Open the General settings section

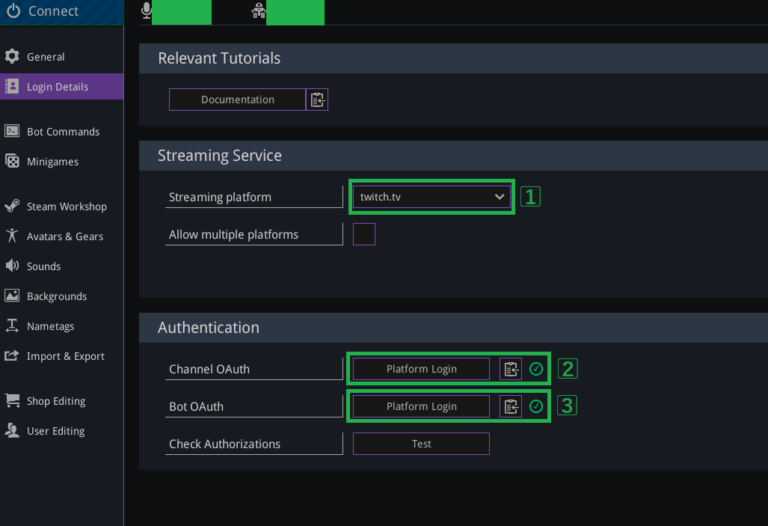click(x=45, y=57)
